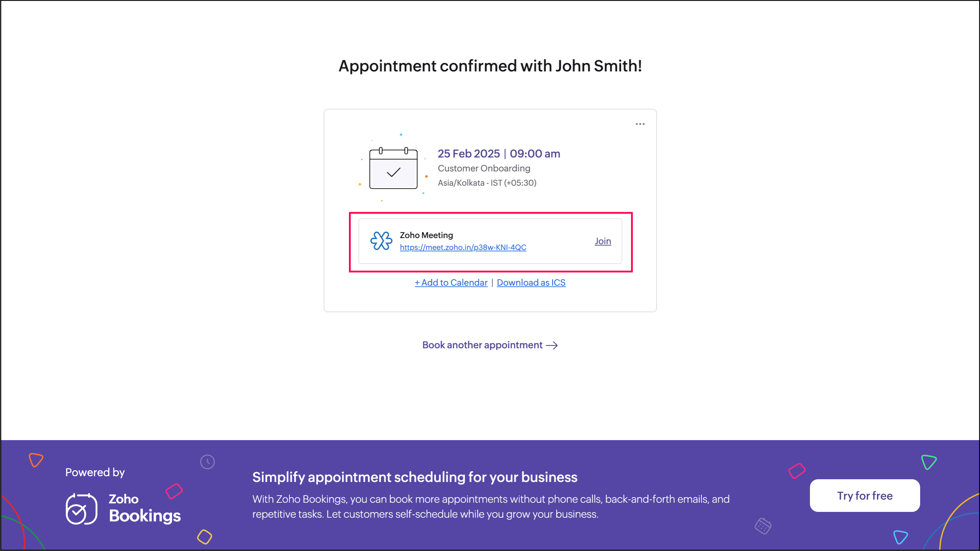Click the calendar checkmark illustration
980x551 pixels.
393,169
